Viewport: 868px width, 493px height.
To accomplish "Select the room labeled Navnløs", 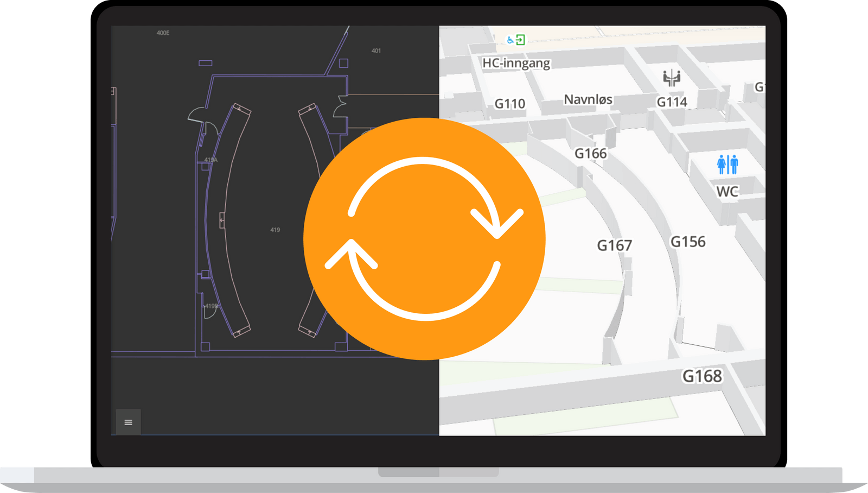I will click(x=588, y=99).
